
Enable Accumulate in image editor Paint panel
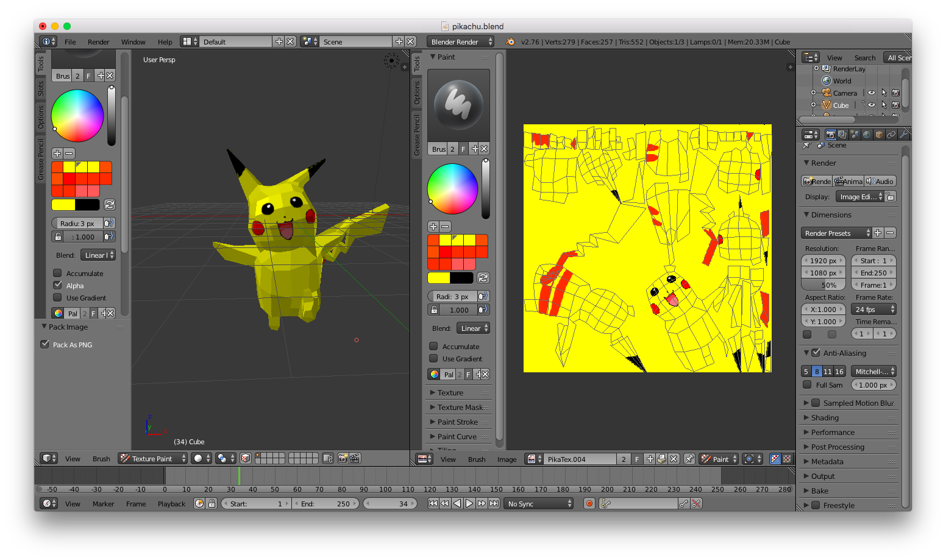[x=433, y=346]
